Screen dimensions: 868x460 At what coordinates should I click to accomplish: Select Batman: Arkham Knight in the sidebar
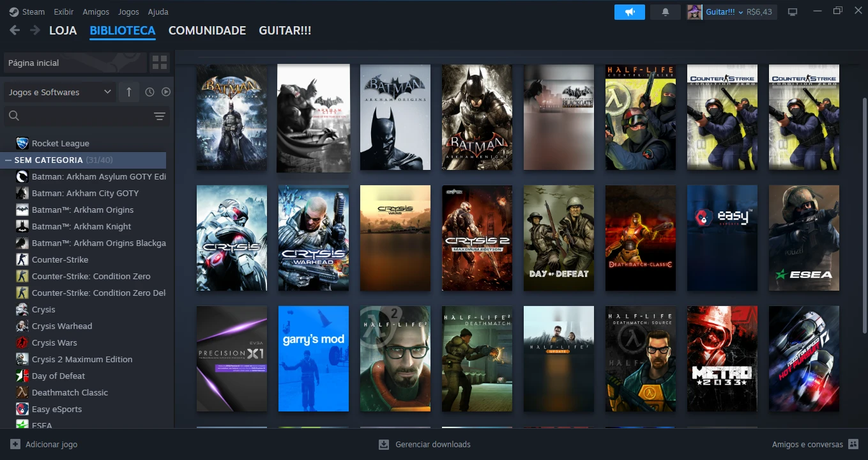pos(90,226)
